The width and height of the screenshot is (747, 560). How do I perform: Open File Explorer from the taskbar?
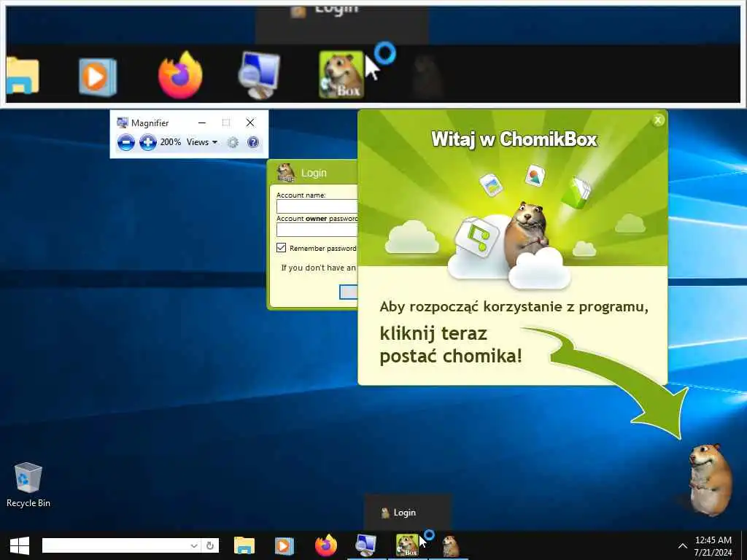pos(244,545)
